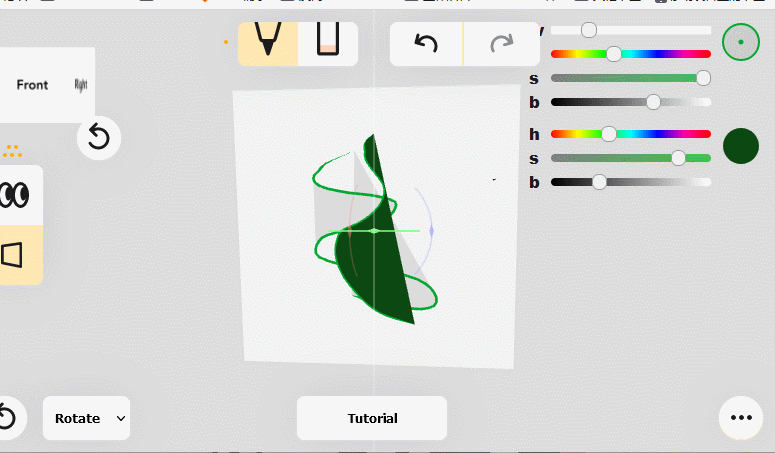This screenshot has height=453, width=775.
Task: Select the highlighted plane shape icon
Action: [14, 255]
